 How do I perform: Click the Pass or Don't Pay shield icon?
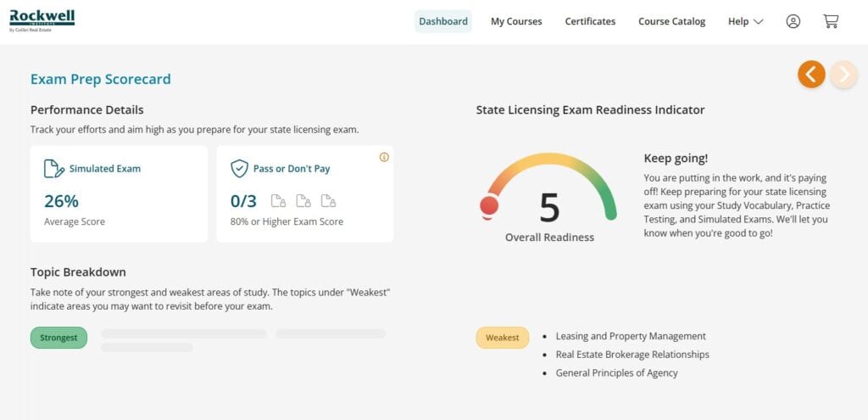click(239, 168)
